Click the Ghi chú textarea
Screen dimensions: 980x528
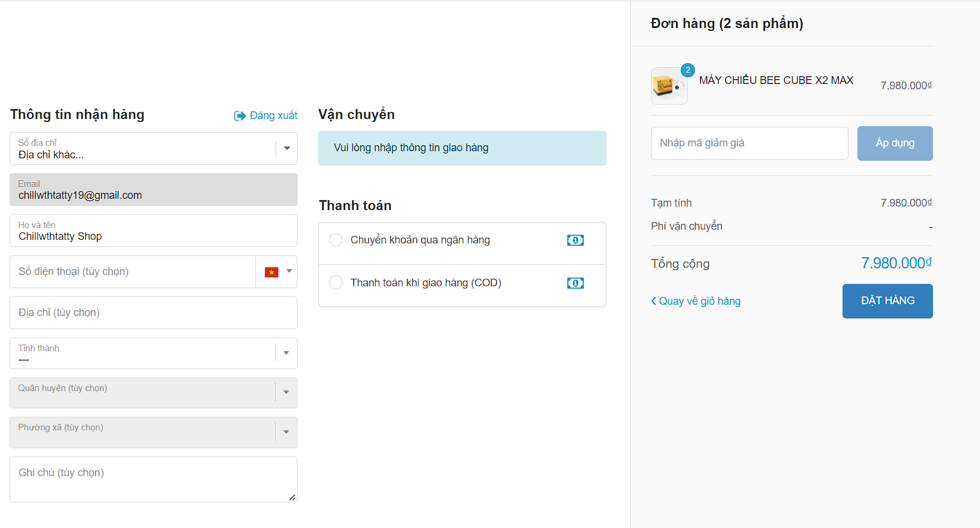point(153,479)
